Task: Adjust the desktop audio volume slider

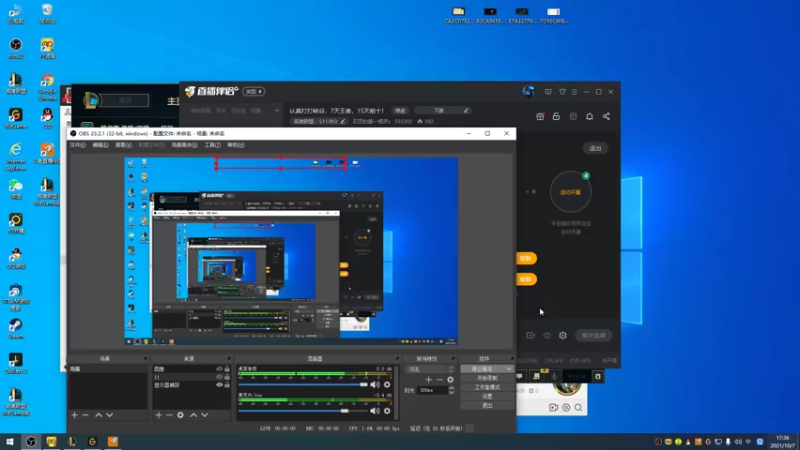Action: [x=303, y=385]
